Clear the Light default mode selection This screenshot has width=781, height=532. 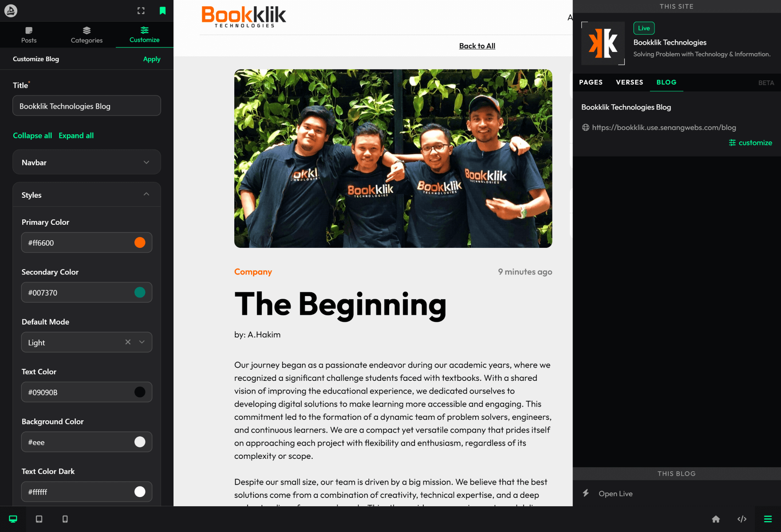tap(128, 342)
